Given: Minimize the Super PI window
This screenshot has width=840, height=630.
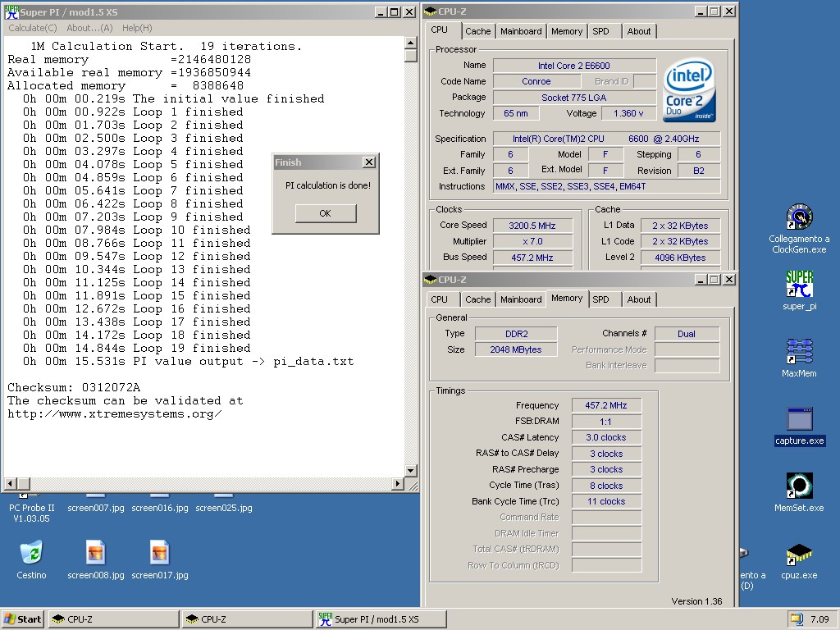Looking at the screenshot, I should pyautogui.click(x=381, y=11).
